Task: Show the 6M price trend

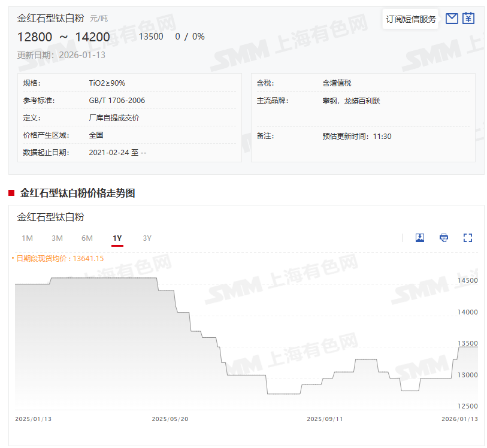Action: (87, 238)
